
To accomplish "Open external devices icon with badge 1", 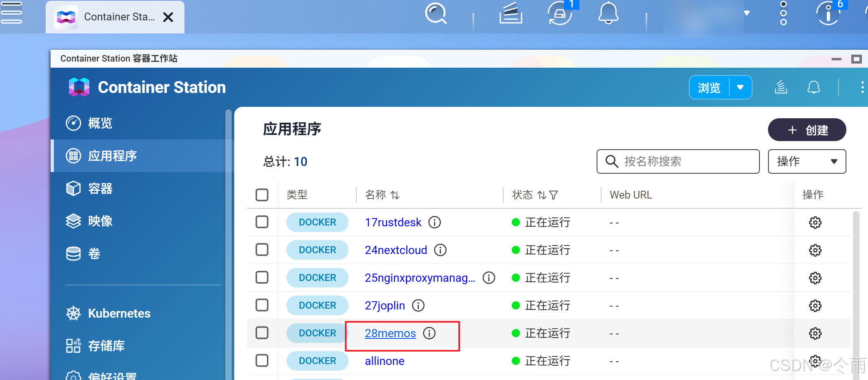I will click(560, 14).
